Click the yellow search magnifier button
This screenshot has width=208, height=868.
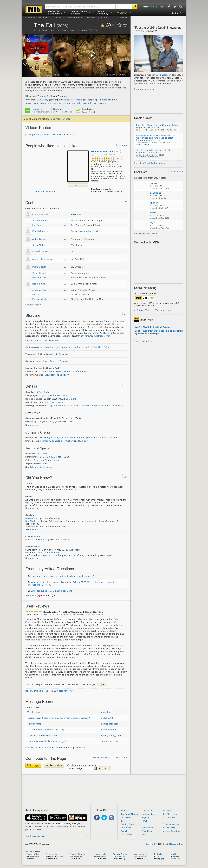pyautogui.click(x=135, y=6)
